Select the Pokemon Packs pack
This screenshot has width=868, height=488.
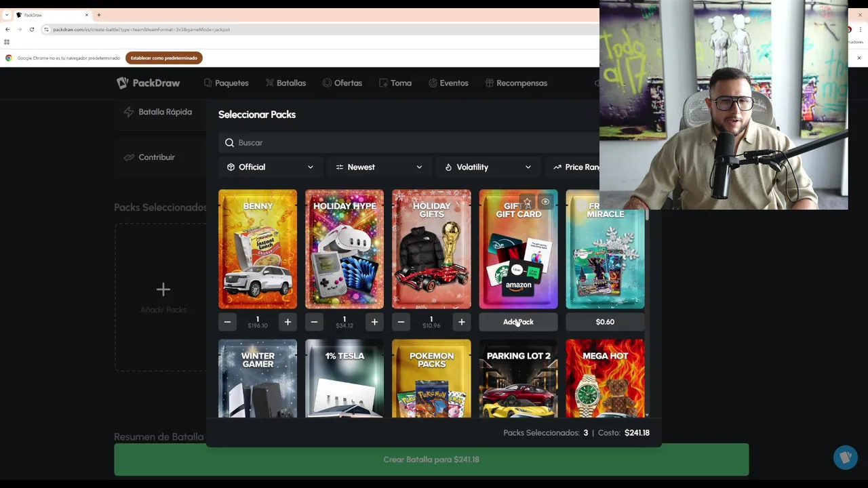pos(431,378)
